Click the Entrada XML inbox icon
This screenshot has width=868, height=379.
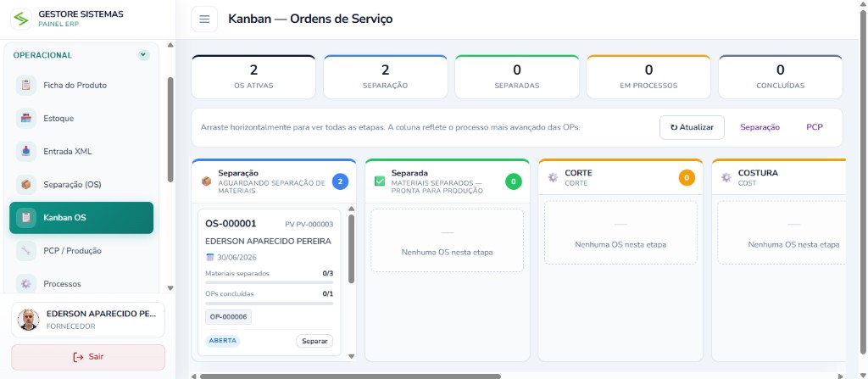tap(26, 151)
